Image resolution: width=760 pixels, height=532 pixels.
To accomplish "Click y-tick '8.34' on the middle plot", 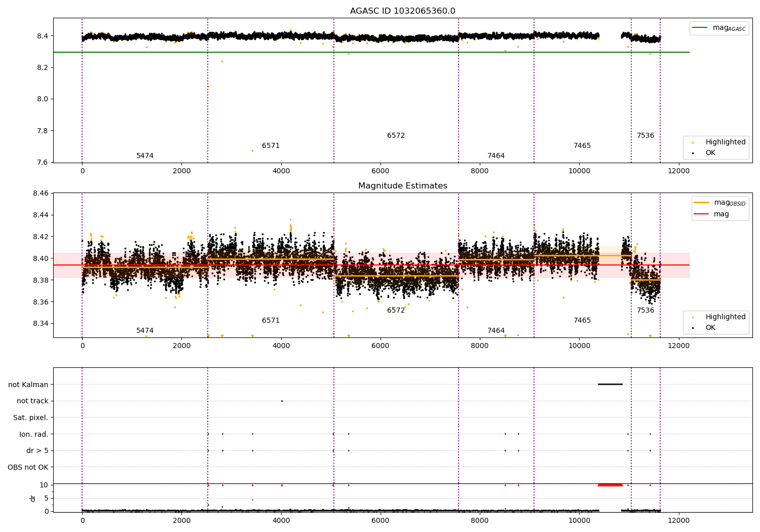I will click(x=41, y=324).
